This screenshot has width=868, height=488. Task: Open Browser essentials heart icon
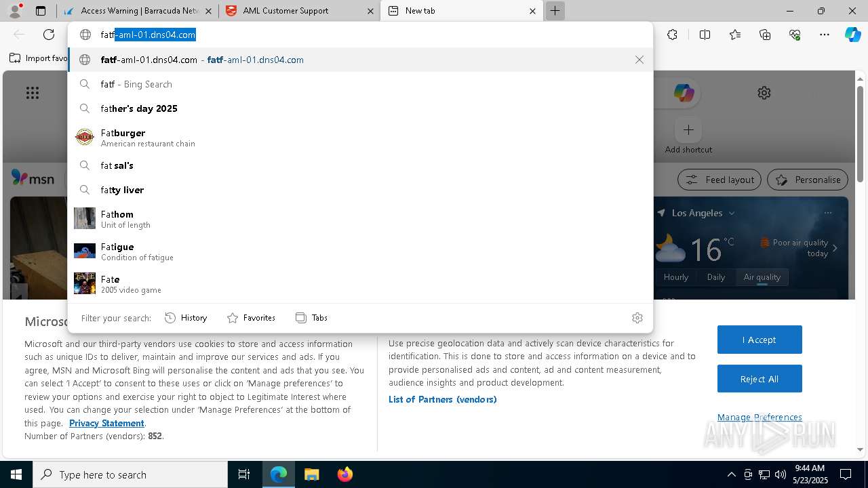pos(795,35)
